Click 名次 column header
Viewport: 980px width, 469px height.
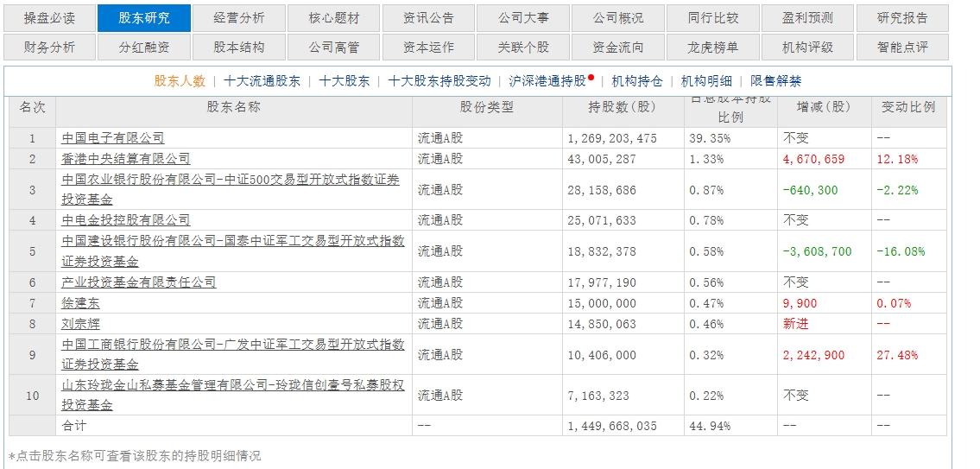(x=33, y=107)
